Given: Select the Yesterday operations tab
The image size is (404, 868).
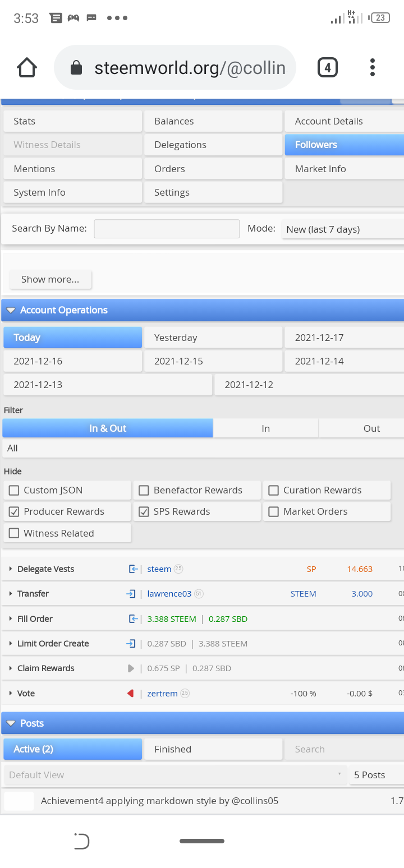Looking at the screenshot, I should (213, 338).
